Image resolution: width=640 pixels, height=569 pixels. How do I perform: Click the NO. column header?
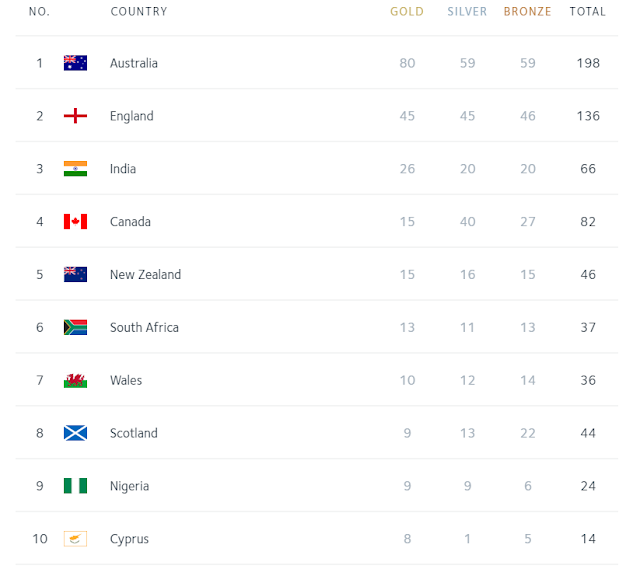tap(40, 12)
